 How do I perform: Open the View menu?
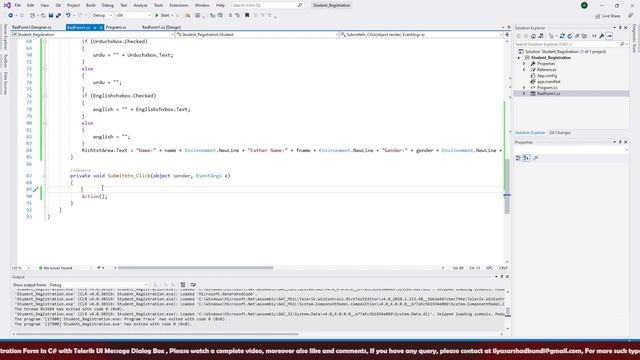tap(44, 5)
